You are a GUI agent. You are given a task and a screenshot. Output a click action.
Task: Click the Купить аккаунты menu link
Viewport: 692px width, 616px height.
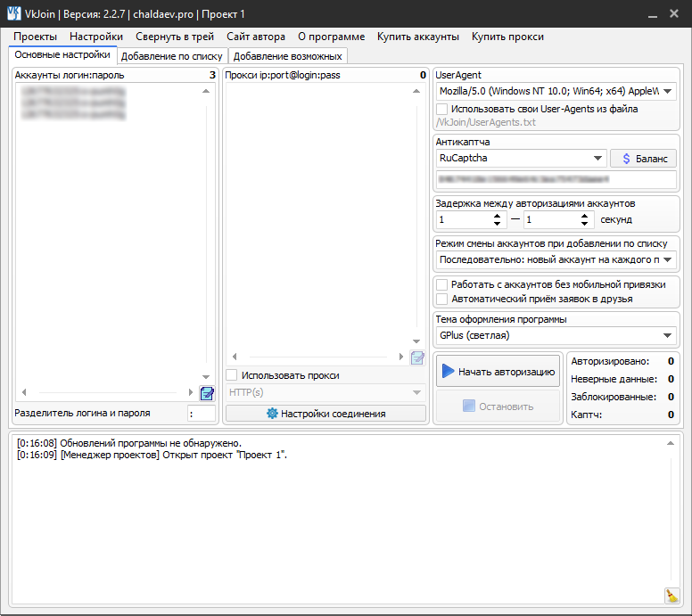coord(417,37)
